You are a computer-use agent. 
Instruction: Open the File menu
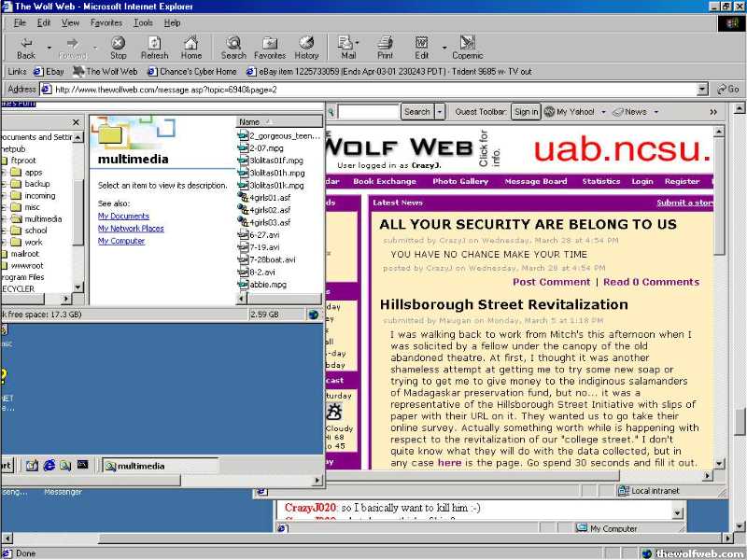tap(20, 22)
